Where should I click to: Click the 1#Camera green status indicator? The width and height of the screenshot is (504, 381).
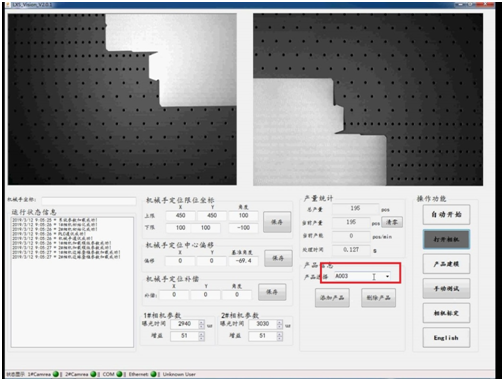pyautogui.click(x=56, y=374)
